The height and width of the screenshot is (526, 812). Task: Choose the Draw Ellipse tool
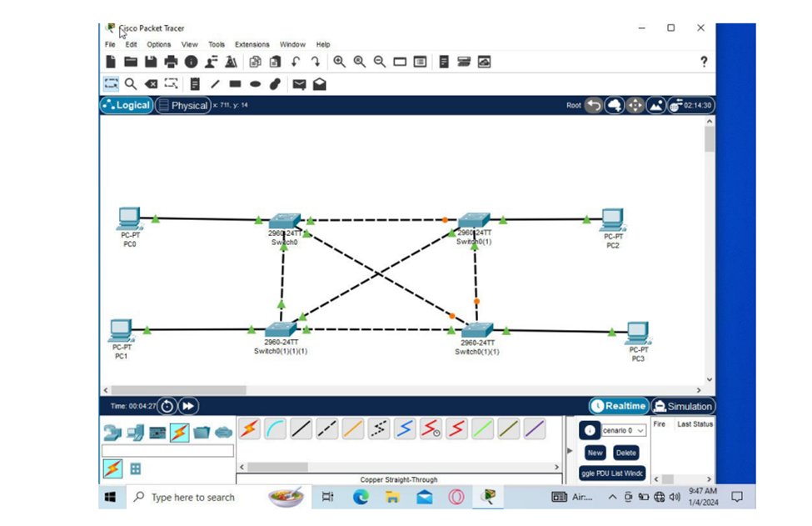click(256, 84)
